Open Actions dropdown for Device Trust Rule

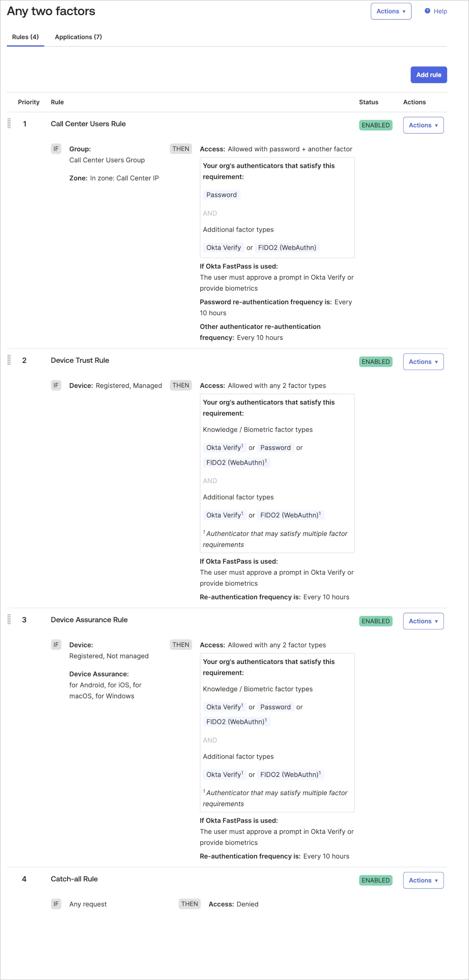pyautogui.click(x=423, y=362)
